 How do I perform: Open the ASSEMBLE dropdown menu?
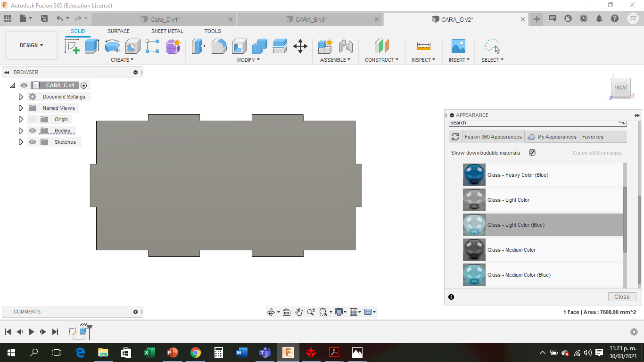(335, 60)
